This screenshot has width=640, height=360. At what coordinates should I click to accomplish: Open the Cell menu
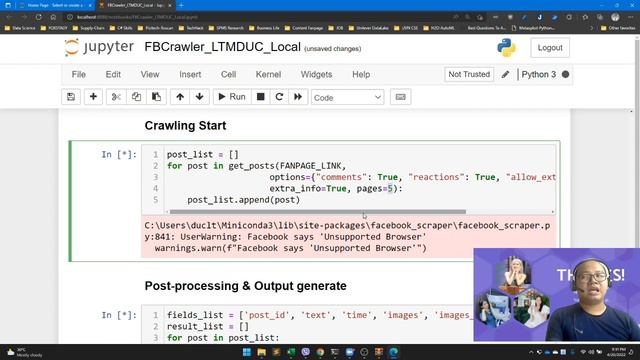(229, 74)
